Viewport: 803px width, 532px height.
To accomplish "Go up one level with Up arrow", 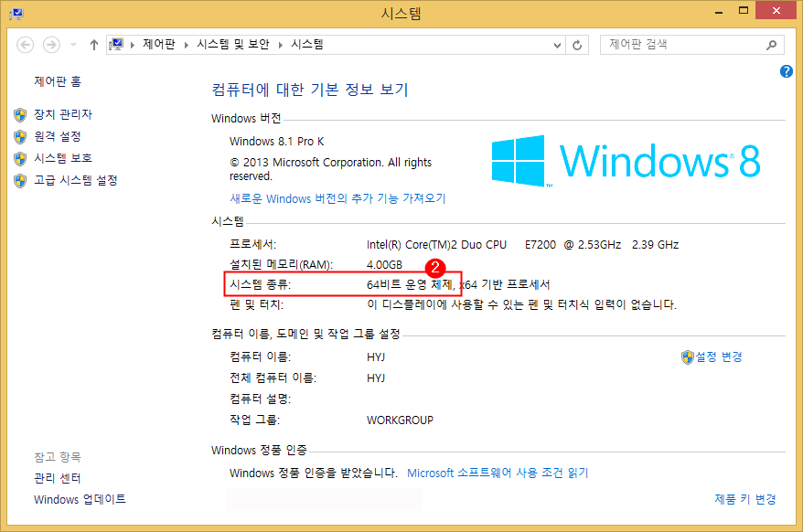I will (x=93, y=45).
